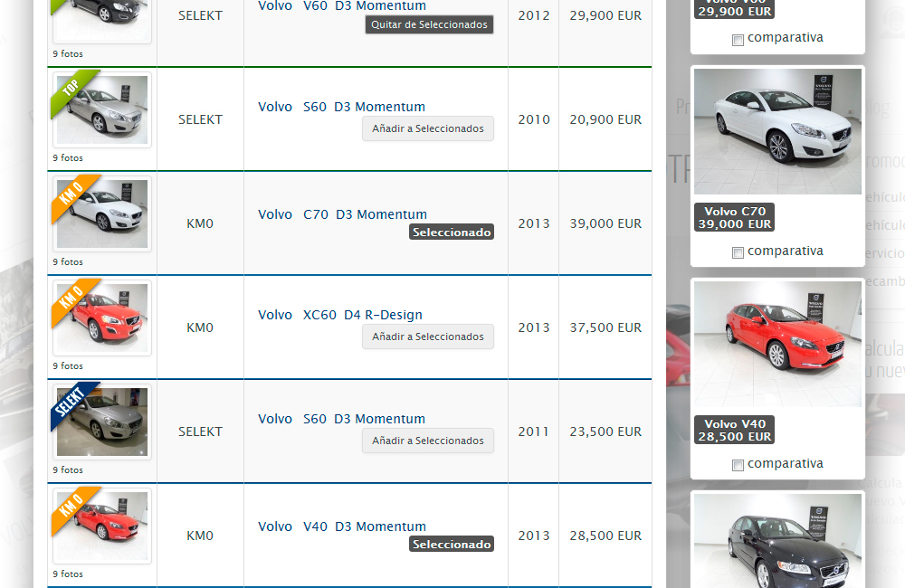Click '9 fotos' under the V60 thumbnail

(68, 53)
